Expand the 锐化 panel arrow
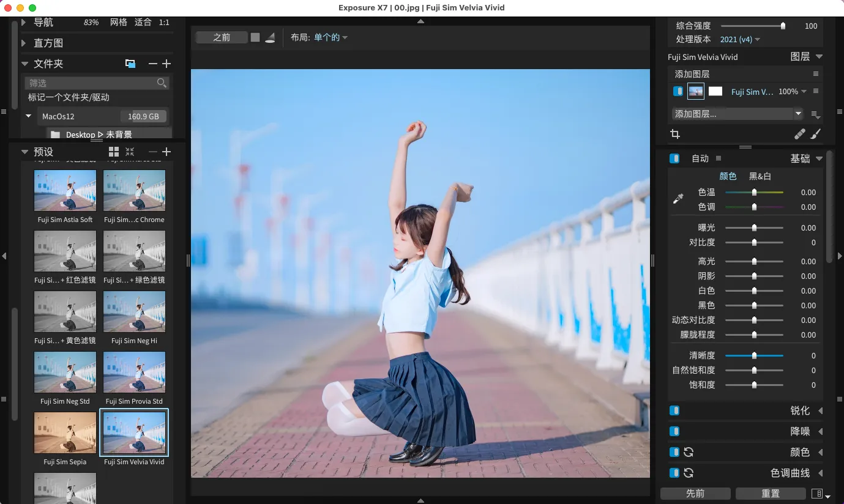844x504 pixels. (x=820, y=410)
